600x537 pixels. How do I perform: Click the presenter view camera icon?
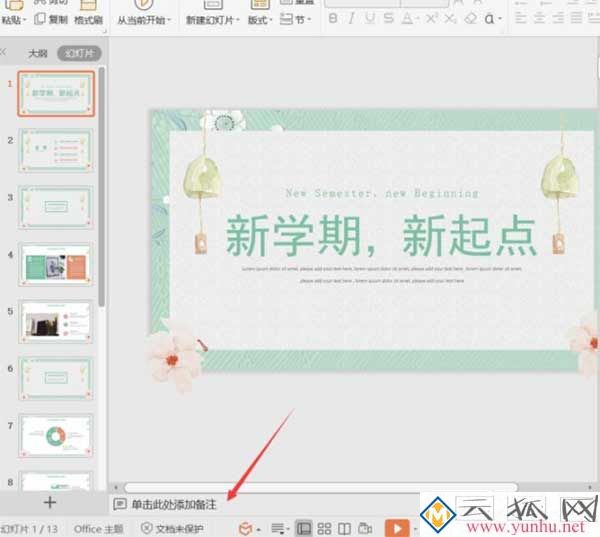click(365, 529)
